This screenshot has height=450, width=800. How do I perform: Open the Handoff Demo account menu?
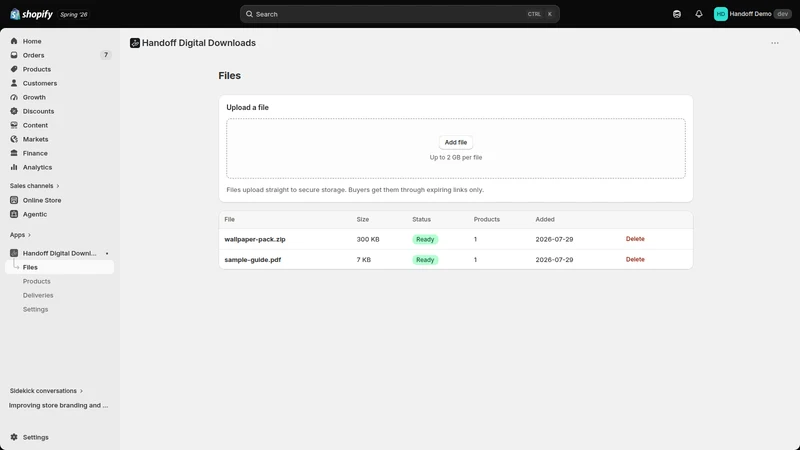tap(752, 14)
